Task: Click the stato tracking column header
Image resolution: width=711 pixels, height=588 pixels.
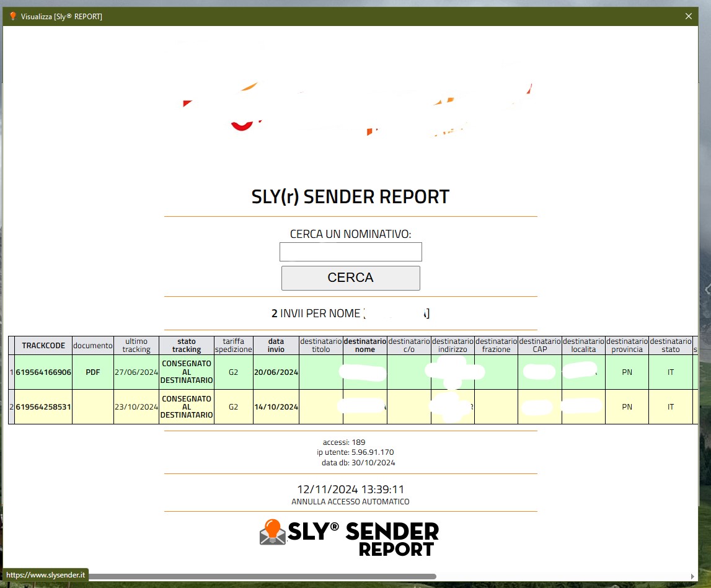Action: (187, 346)
